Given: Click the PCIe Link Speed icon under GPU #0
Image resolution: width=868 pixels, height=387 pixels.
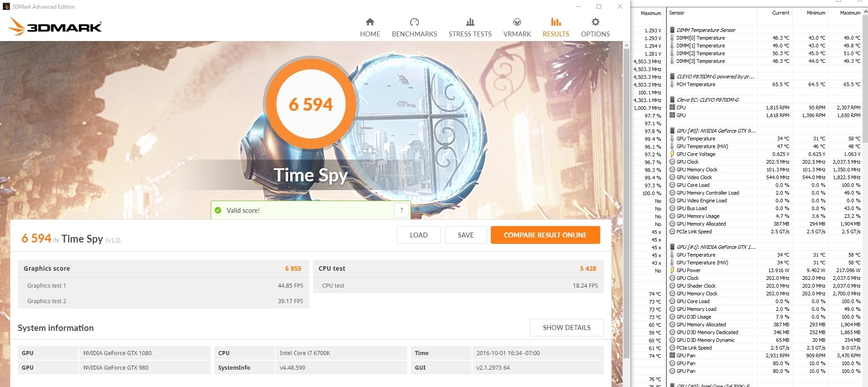Looking at the screenshot, I should 672,232.
